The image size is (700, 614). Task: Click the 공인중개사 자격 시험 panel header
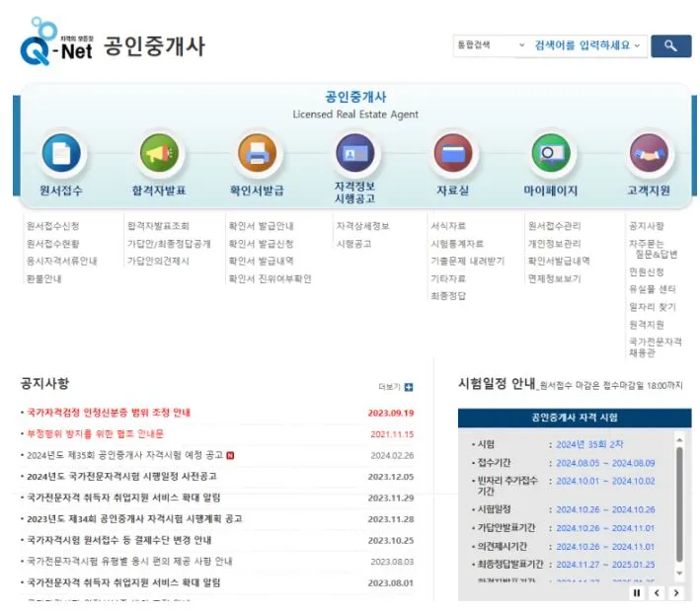(575, 418)
